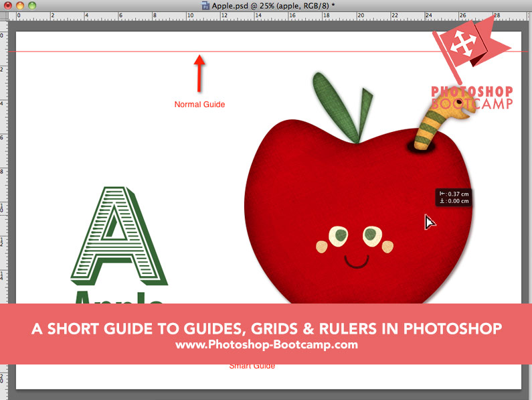The width and height of the screenshot is (532, 400).
Task: Click the yellow minimize window button
Action: tap(20, 5)
